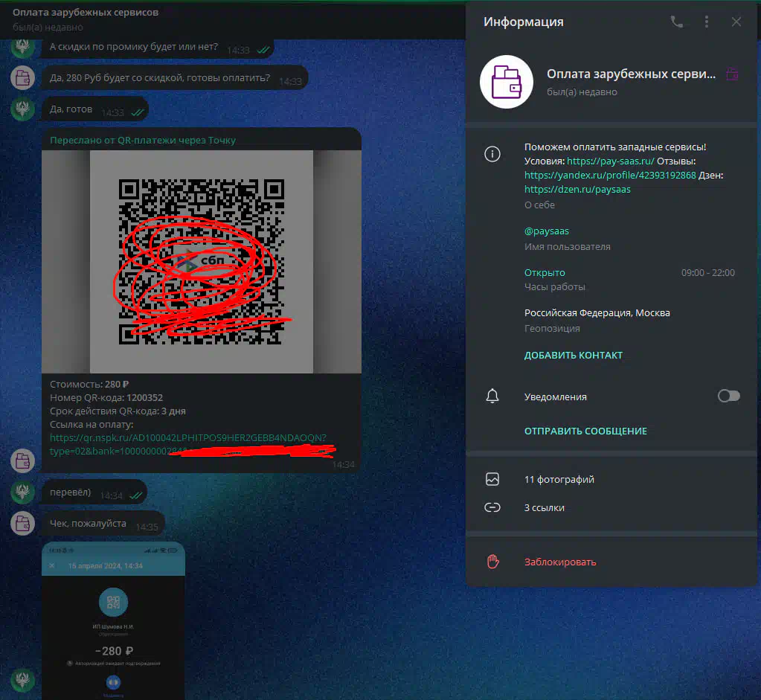Click the Российская Федерация, Москва location
The image size is (761, 700).
(597, 313)
